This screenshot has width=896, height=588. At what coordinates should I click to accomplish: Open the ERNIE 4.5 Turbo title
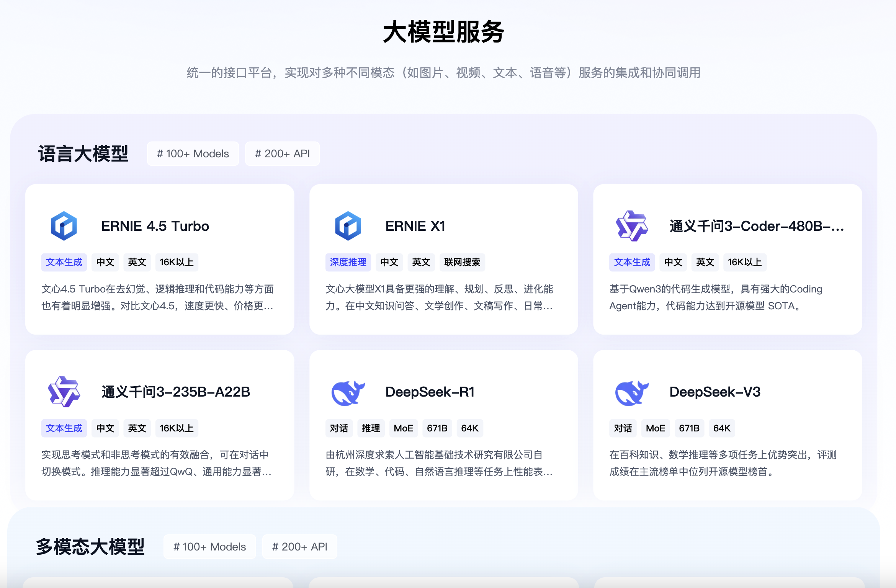click(x=155, y=226)
